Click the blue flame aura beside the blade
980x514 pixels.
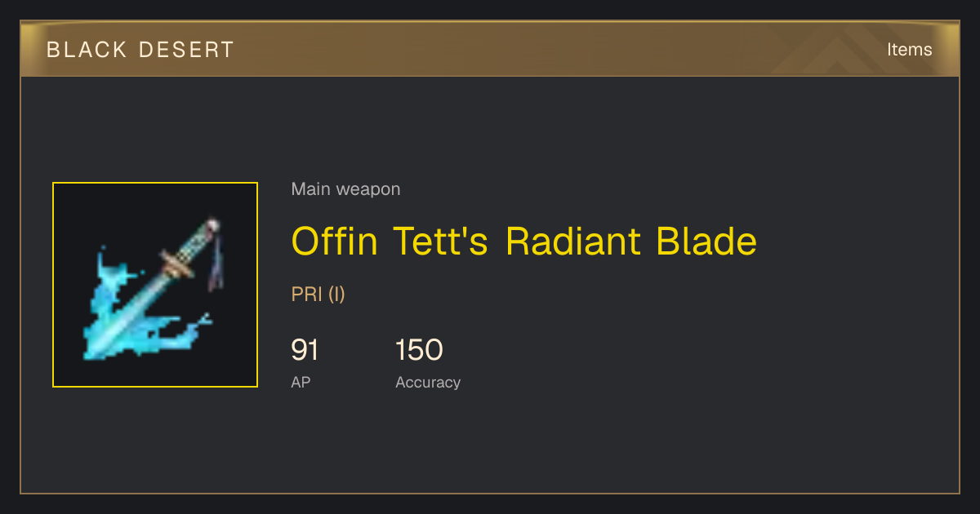tap(110, 286)
